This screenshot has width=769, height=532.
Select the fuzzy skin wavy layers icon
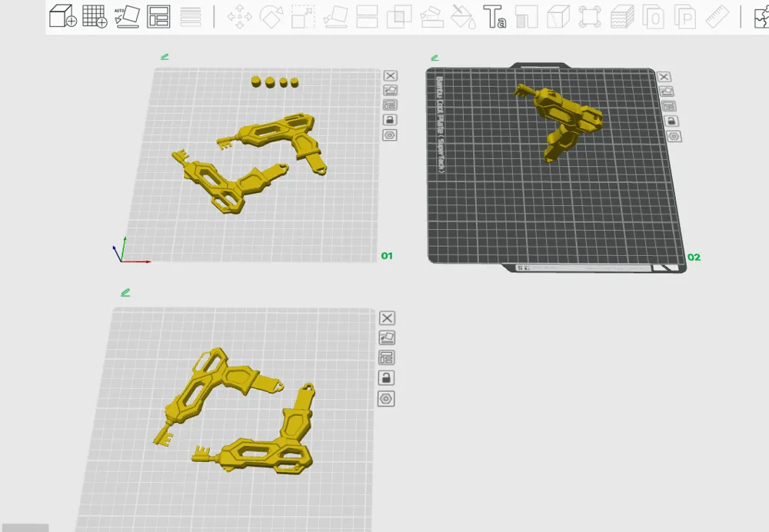click(x=622, y=17)
